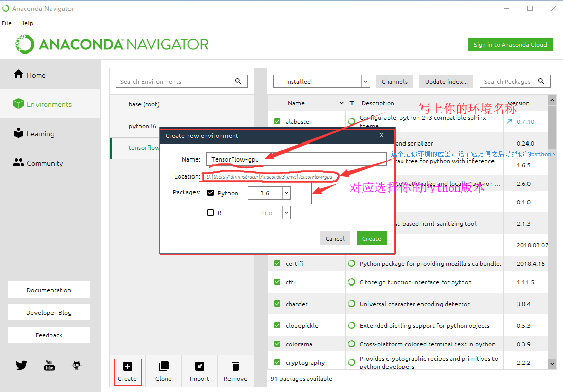
Task: Click the environment Name input field
Action: pos(296,159)
